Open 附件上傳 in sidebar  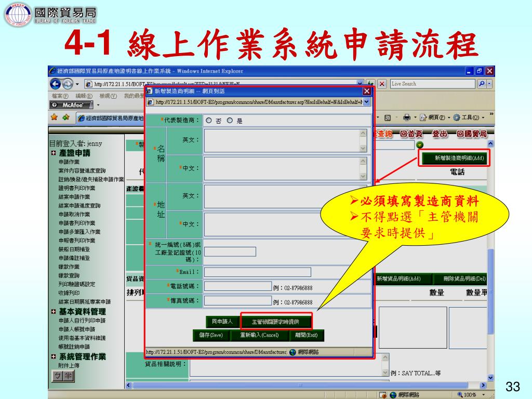point(69,365)
